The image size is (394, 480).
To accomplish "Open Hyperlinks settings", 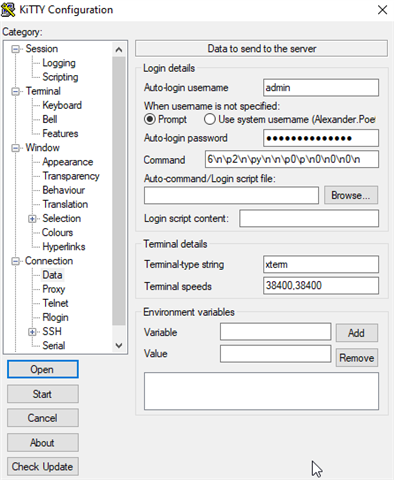I will tap(64, 247).
